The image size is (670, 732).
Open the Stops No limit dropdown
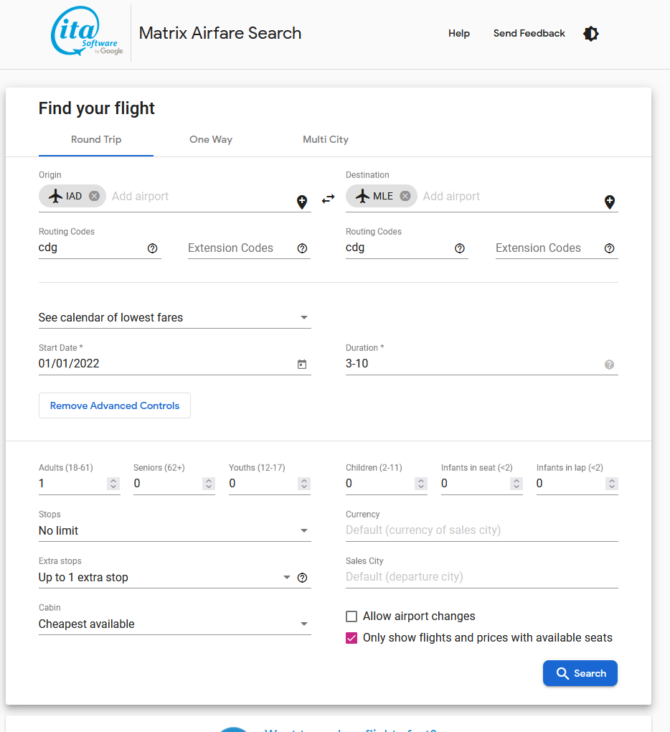click(x=175, y=531)
